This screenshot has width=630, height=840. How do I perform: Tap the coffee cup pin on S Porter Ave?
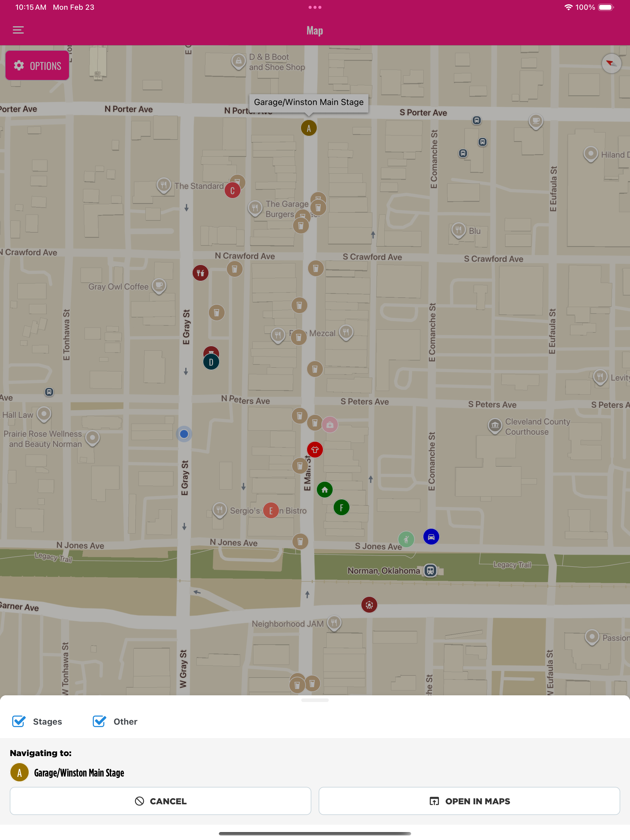pos(536,121)
